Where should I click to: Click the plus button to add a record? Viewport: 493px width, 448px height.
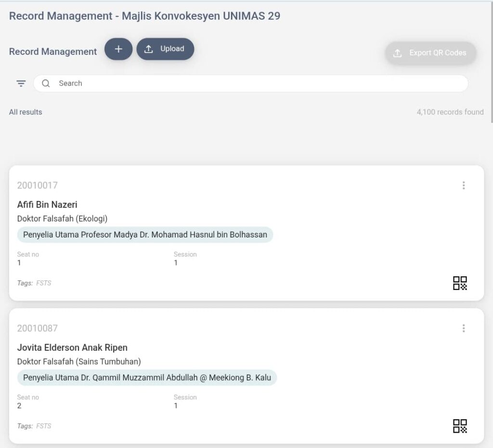118,49
